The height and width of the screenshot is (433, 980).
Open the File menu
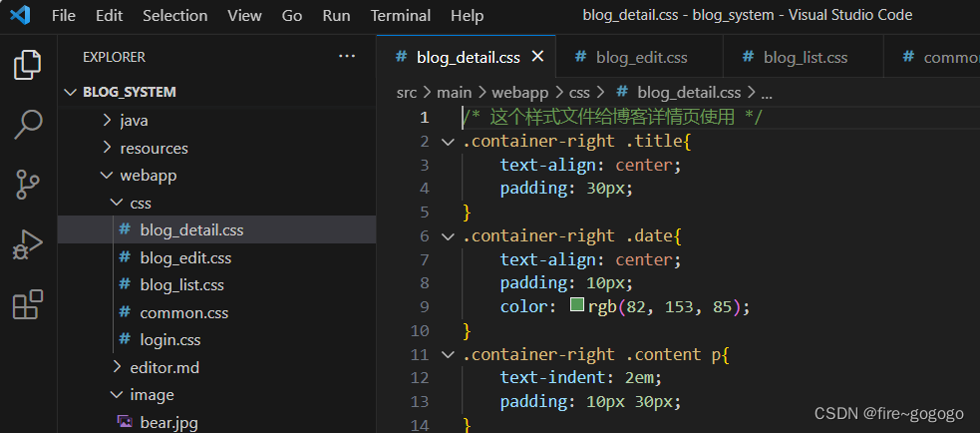pyautogui.click(x=64, y=16)
